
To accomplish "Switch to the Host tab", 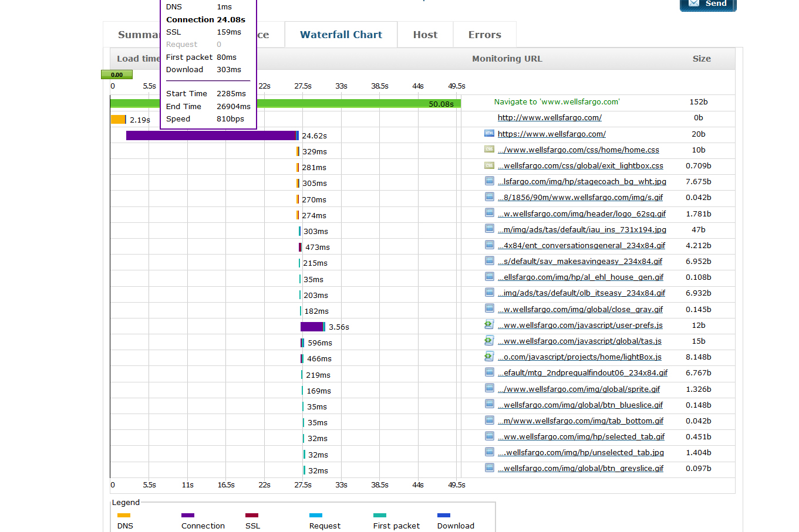I will coord(425,35).
